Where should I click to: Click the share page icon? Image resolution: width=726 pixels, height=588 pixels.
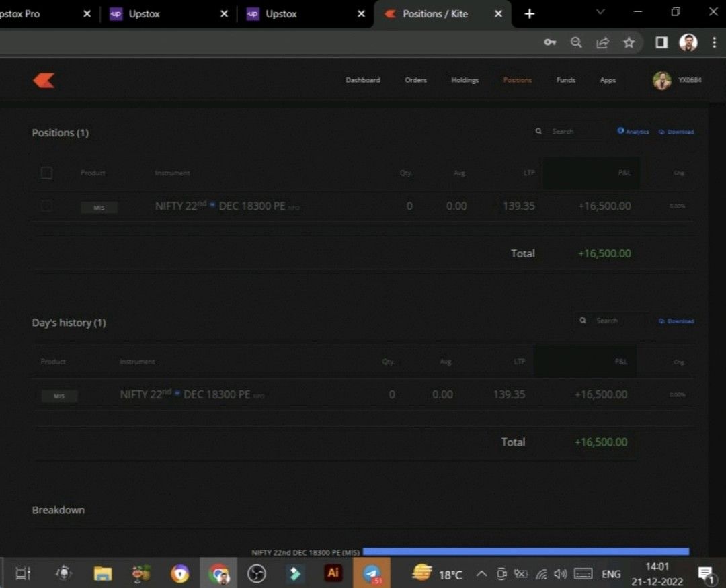point(602,43)
